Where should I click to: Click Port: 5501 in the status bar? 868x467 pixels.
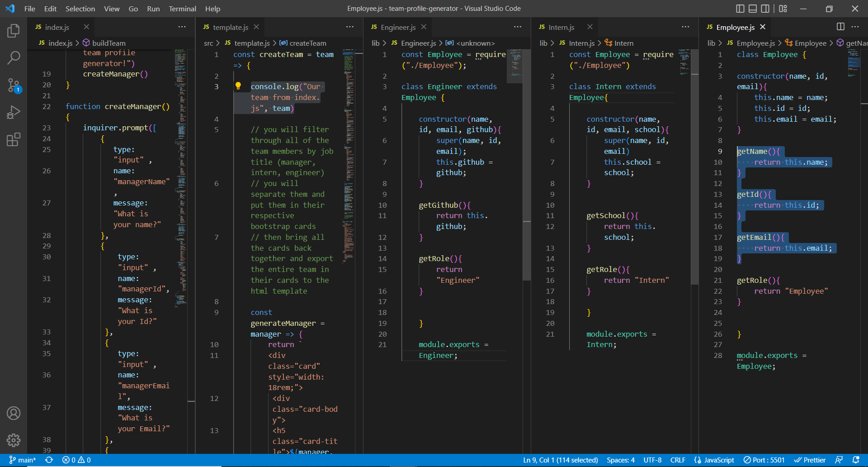point(764,460)
